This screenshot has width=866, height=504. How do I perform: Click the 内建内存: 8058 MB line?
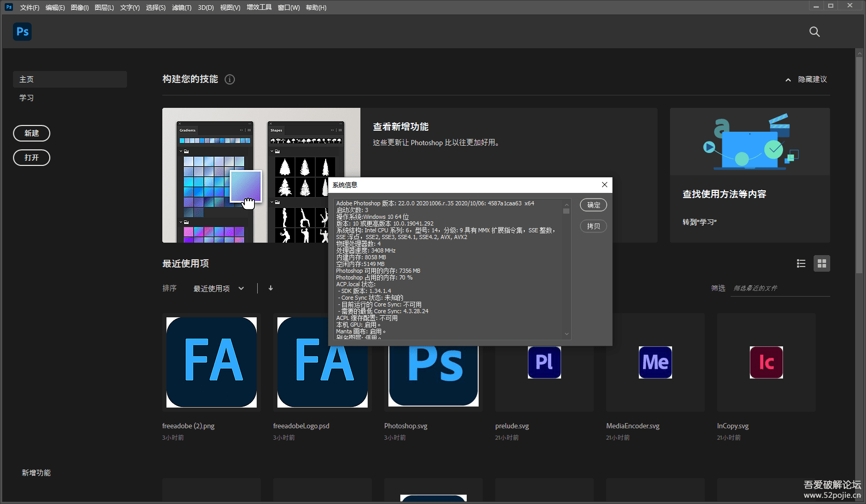[361, 257]
